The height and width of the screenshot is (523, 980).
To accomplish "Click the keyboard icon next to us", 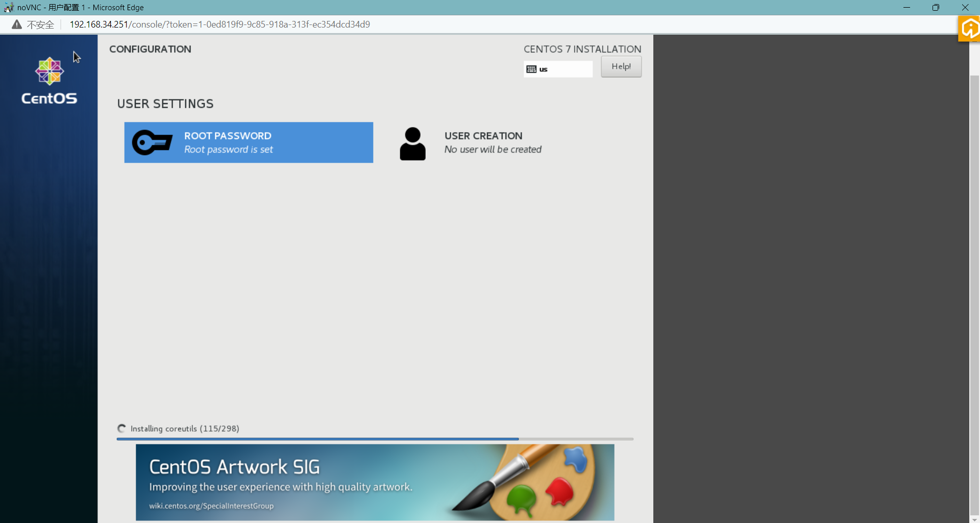I will tap(531, 69).
